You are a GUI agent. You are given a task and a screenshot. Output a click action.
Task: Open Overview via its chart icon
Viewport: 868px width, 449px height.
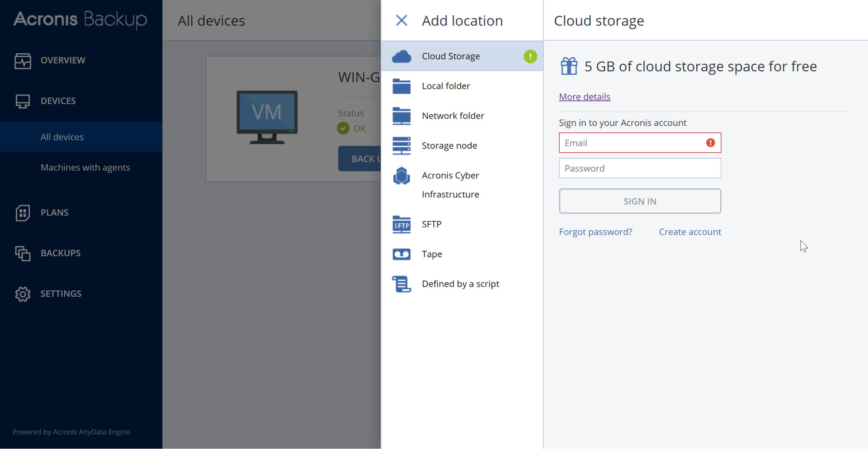tap(22, 61)
